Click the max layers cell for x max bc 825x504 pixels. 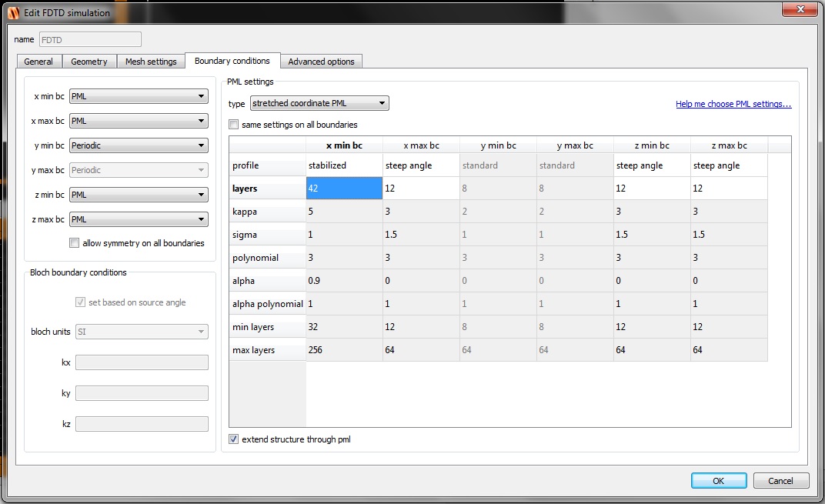pos(421,350)
